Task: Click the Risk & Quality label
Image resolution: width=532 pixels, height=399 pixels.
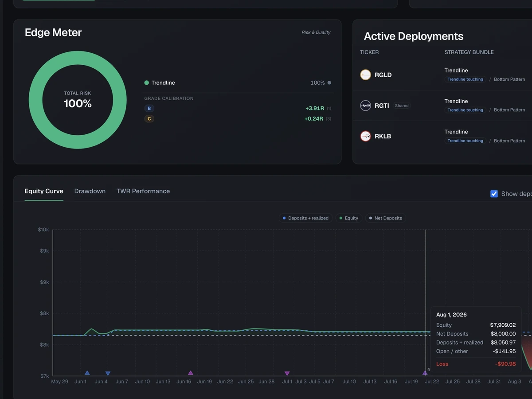Action: [316, 32]
